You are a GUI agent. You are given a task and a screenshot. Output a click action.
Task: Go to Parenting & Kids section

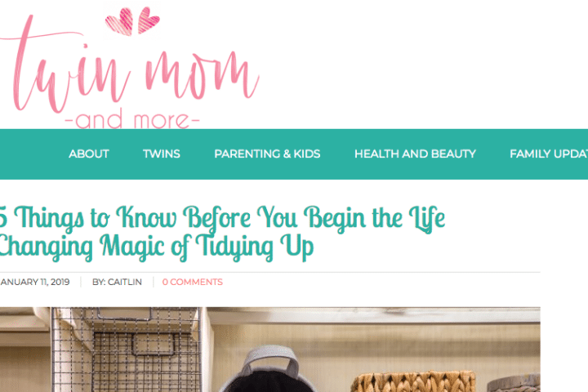tap(267, 154)
